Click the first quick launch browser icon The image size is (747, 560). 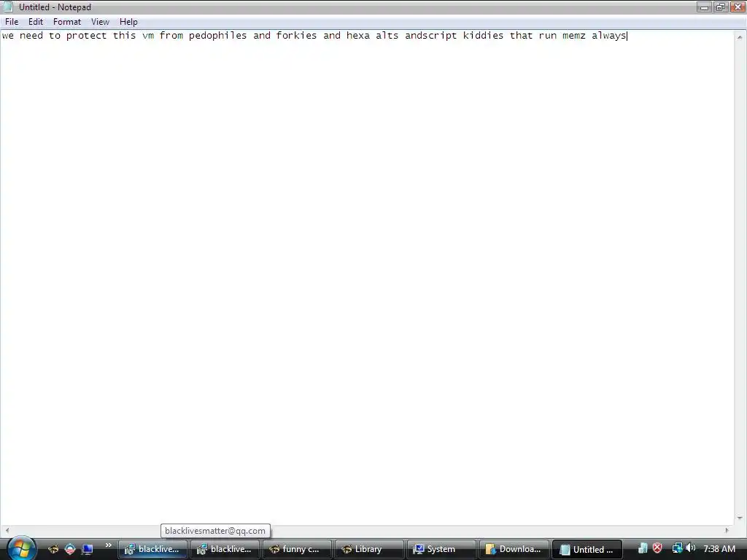53,549
